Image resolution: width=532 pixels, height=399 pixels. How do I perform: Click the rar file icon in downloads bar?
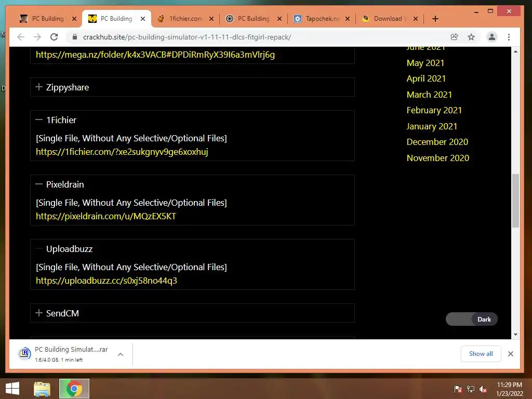click(24, 354)
